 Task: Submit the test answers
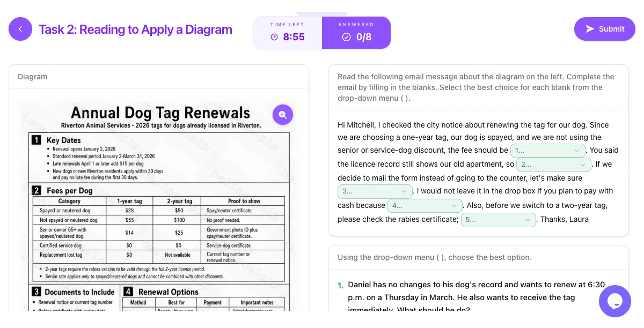coord(605,29)
